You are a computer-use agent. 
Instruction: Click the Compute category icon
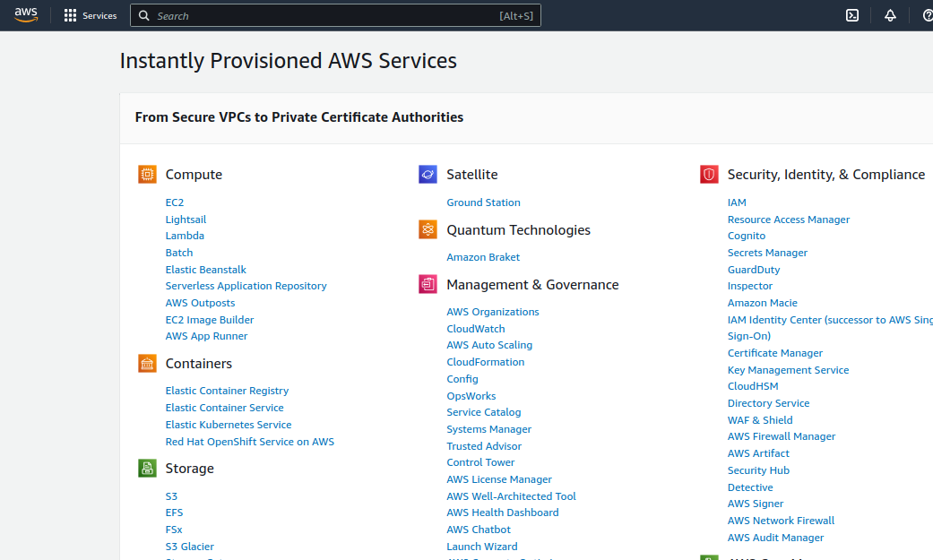147,175
